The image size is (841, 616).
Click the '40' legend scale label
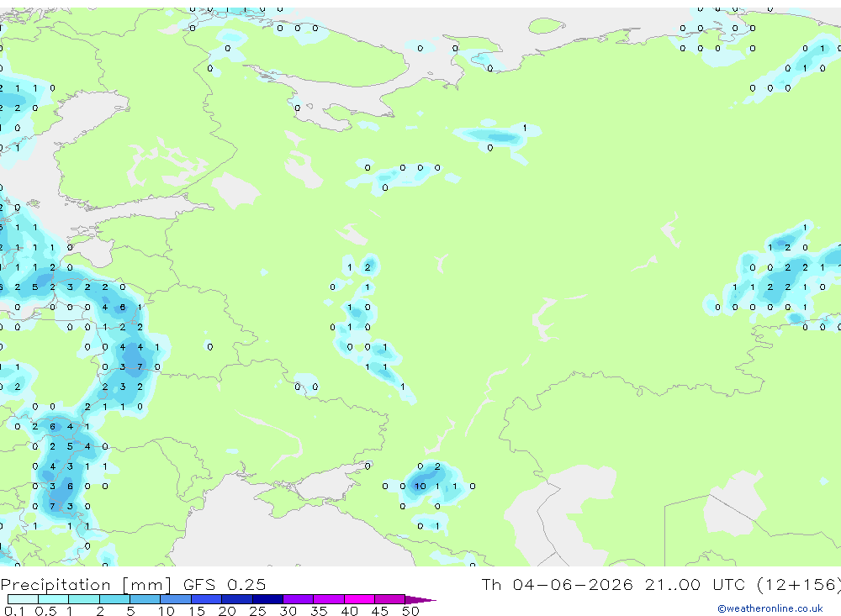tap(349, 611)
